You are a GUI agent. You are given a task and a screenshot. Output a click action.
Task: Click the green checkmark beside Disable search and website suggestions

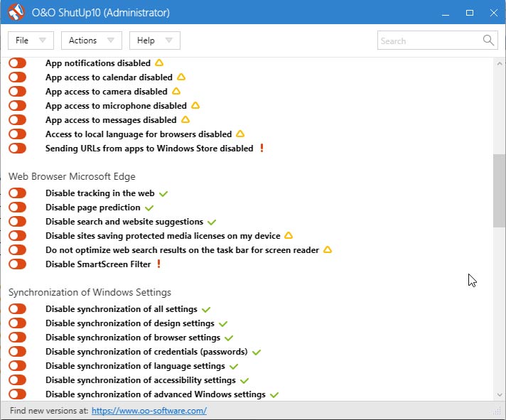(212, 222)
